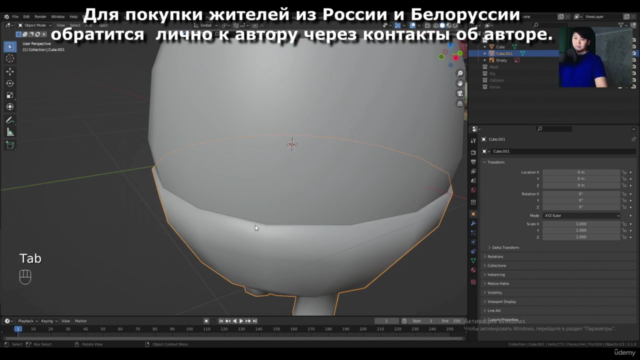The image size is (640, 360).
Task: Click the Location X value field
Action: coord(581,172)
